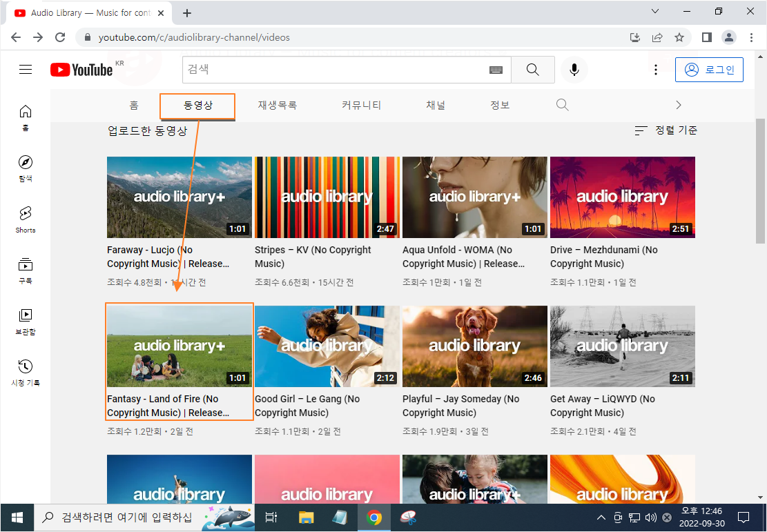Click the share page icon in address bar
The image size is (767, 532).
click(657, 37)
